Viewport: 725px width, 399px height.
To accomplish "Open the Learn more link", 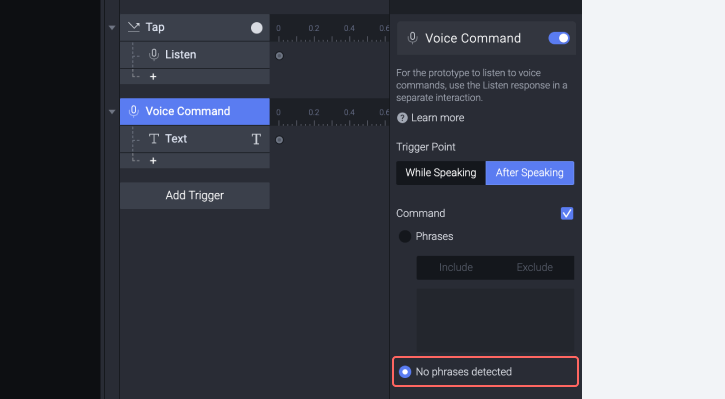I will point(437,118).
